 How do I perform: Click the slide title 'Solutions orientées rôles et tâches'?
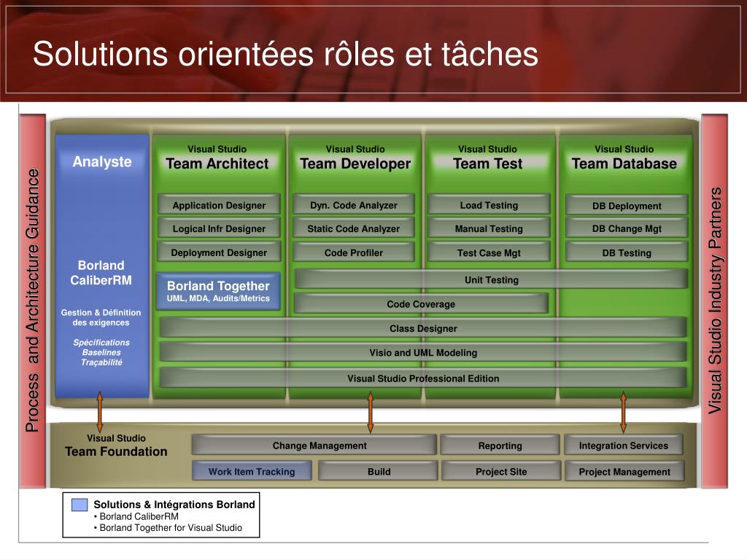pyautogui.click(x=285, y=53)
